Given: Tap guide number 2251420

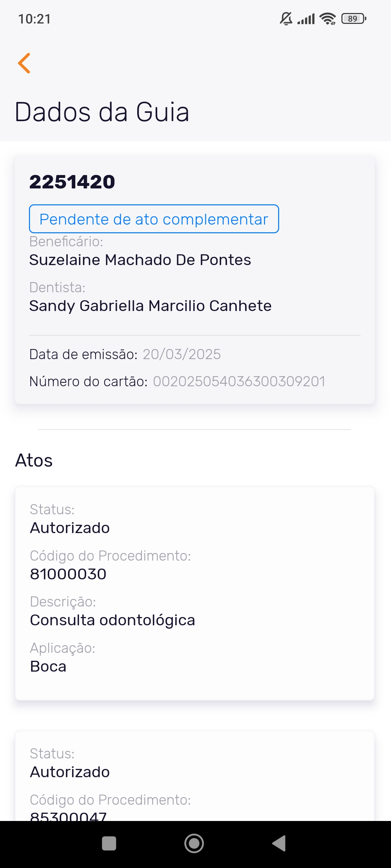Looking at the screenshot, I should [72, 182].
